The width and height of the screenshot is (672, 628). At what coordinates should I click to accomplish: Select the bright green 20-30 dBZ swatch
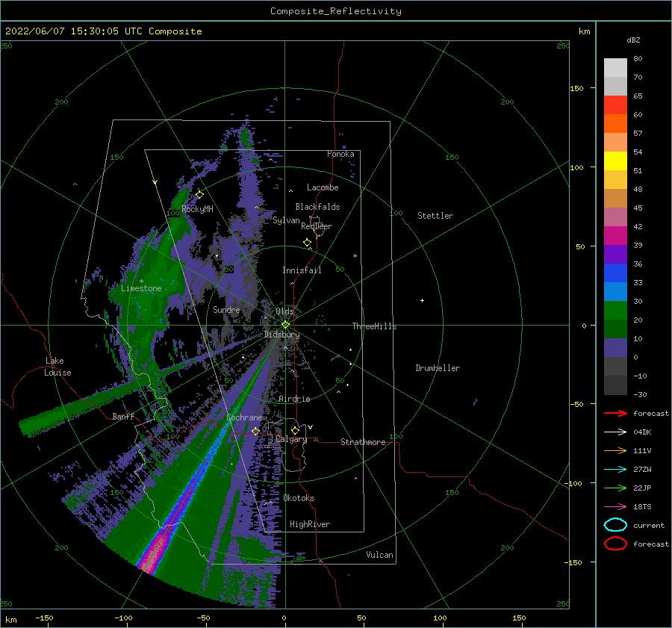coord(615,310)
